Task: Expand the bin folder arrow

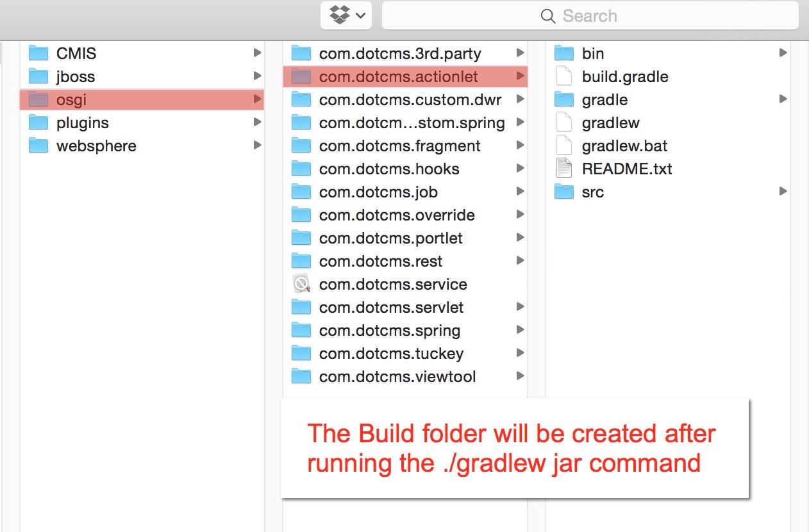Action: click(x=783, y=53)
